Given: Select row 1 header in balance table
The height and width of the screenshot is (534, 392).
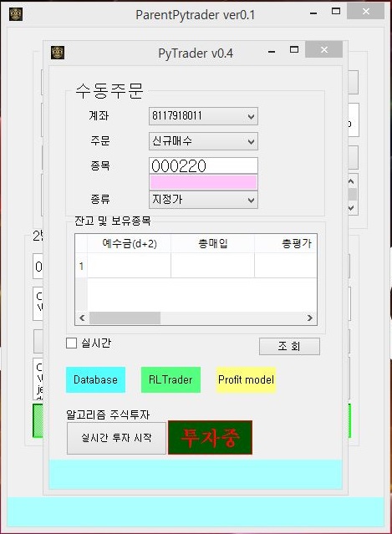Looking at the screenshot, I should 81,266.
